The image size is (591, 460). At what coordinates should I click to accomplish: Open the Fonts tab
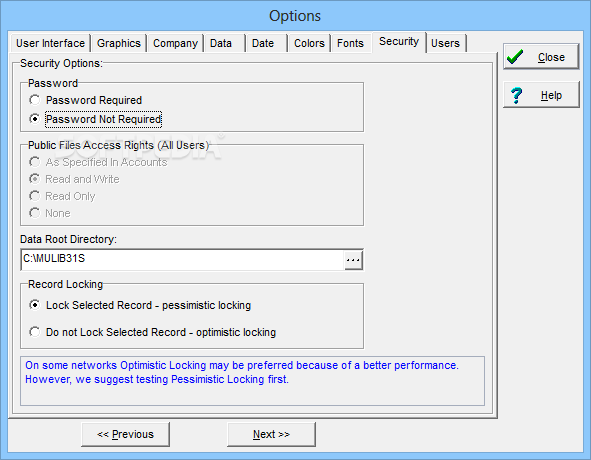(351, 43)
